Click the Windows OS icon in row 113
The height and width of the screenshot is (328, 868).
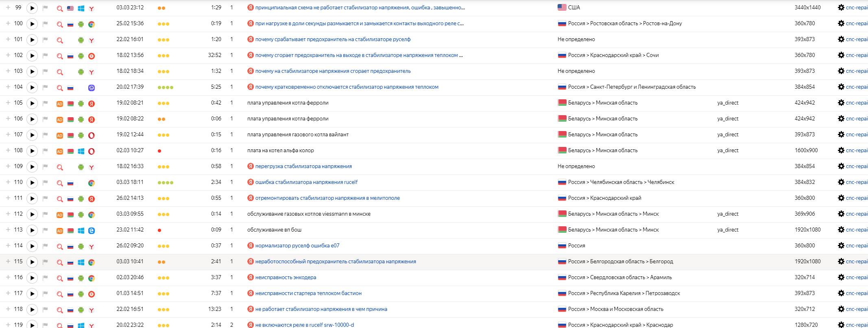[81, 230]
